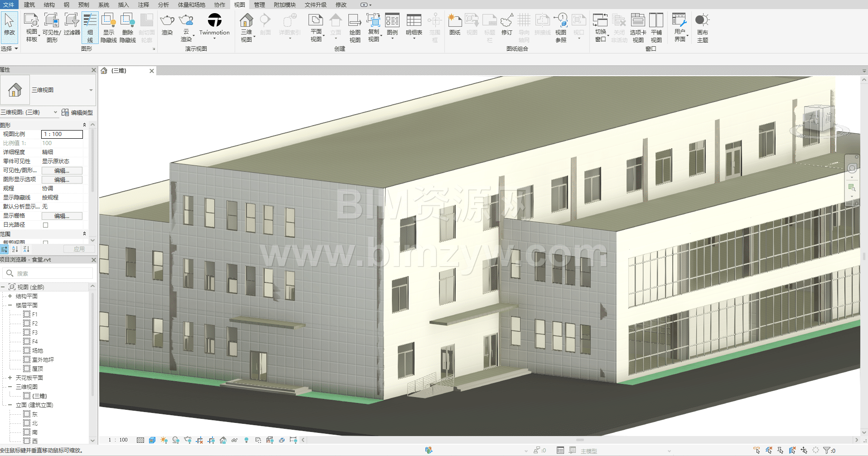Click 编辑 button for 可见性/图形
Screen dimensions: 868x456
tap(62, 170)
